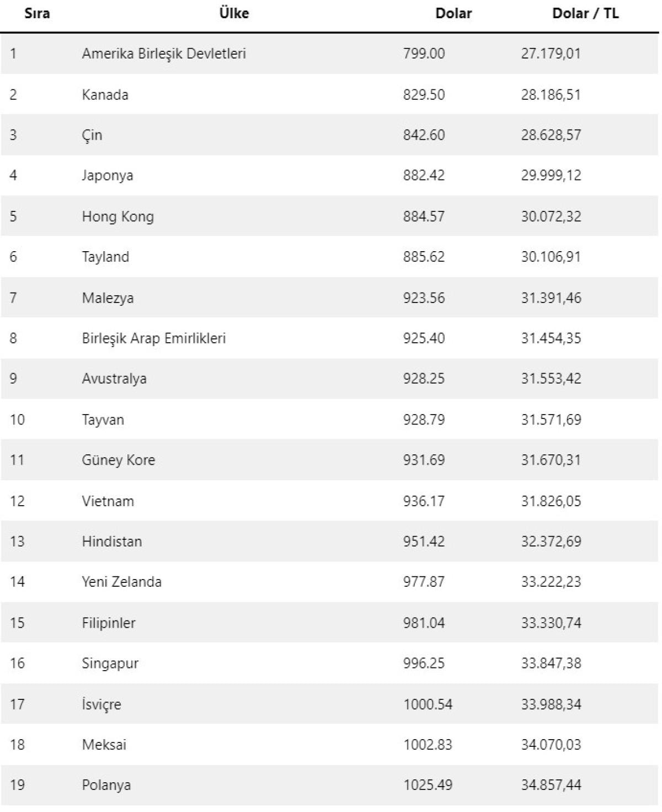Click the Polanya row name

point(106,785)
